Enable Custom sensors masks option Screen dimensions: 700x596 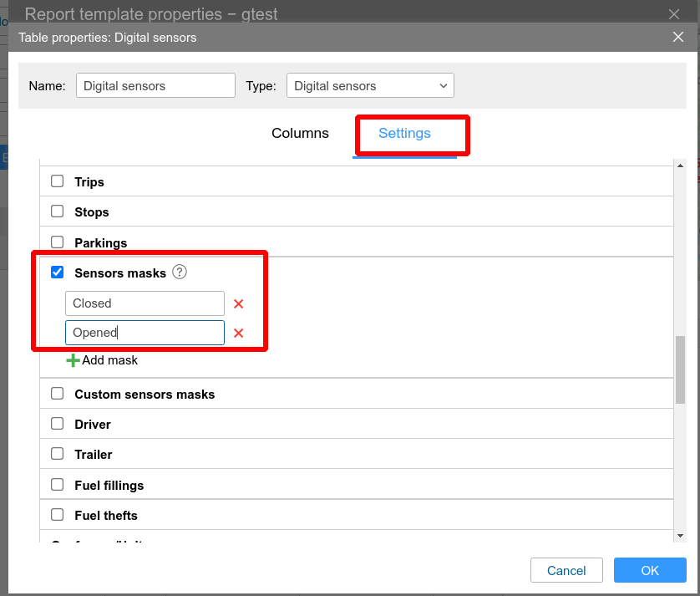point(58,394)
